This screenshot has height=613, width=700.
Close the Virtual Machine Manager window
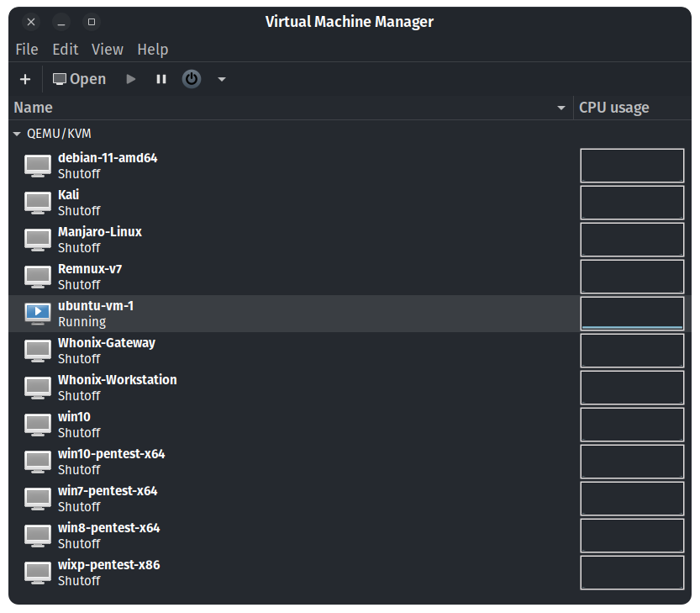(x=31, y=22)
